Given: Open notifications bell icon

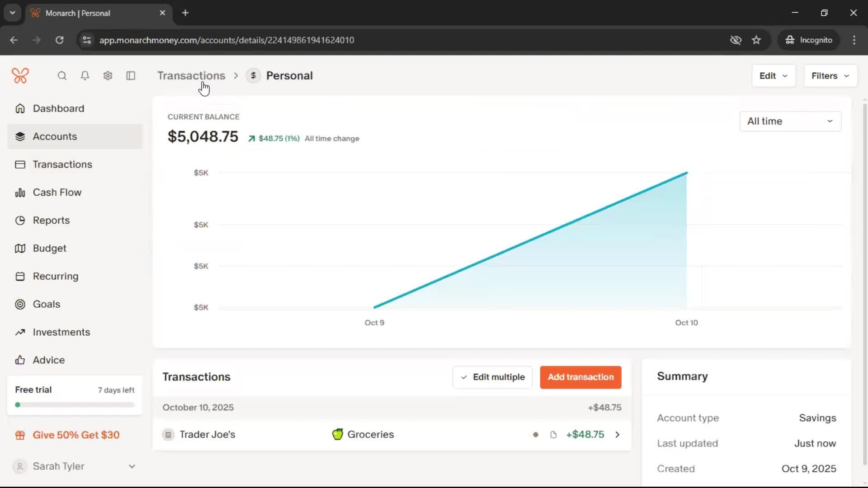Looking at the screenshot, I should (85, 76).
